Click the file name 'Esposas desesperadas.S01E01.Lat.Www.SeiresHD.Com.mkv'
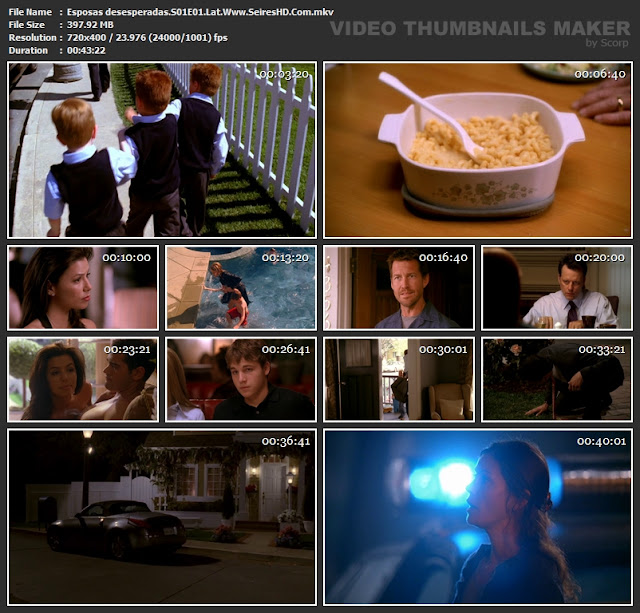Viewport: 640px width, 613px height. click(x=200, y=12)
